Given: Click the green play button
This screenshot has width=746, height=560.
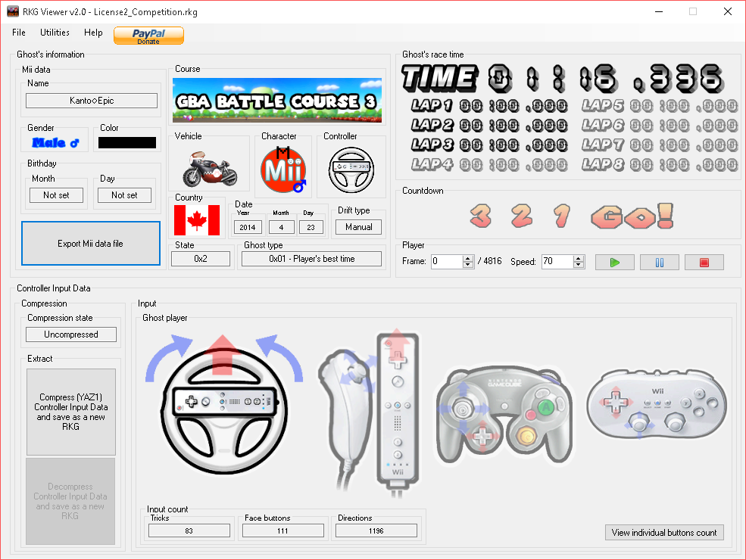Looking at the screenshot, I should click(x=614, y=263).
